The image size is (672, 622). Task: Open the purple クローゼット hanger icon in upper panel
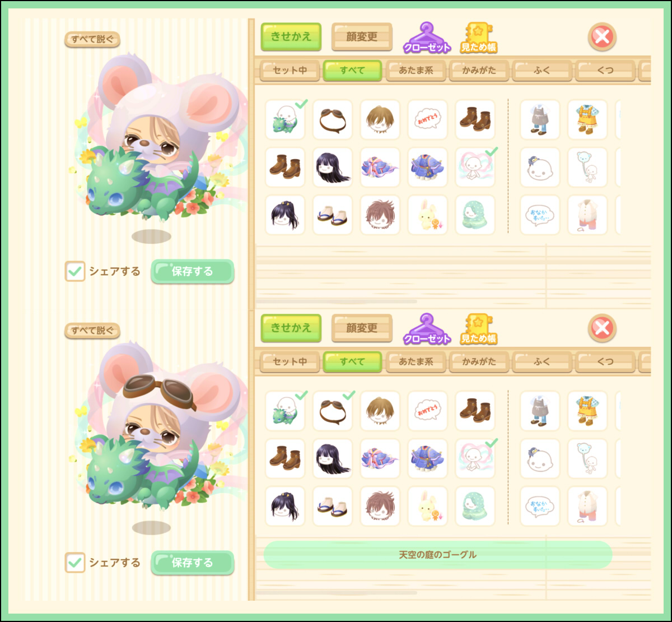(x=427, y=38)
